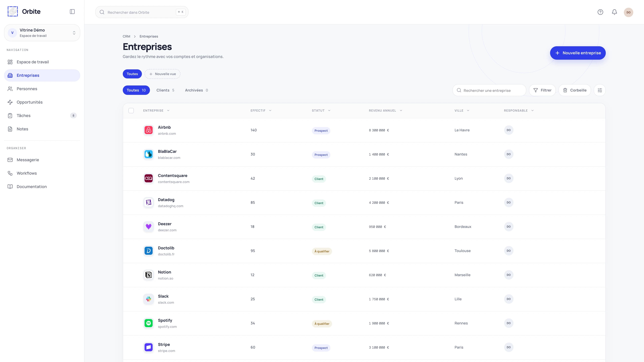Click the 8 300 000 € revenue value
This screenshot has height=362, width=644.
379,130
